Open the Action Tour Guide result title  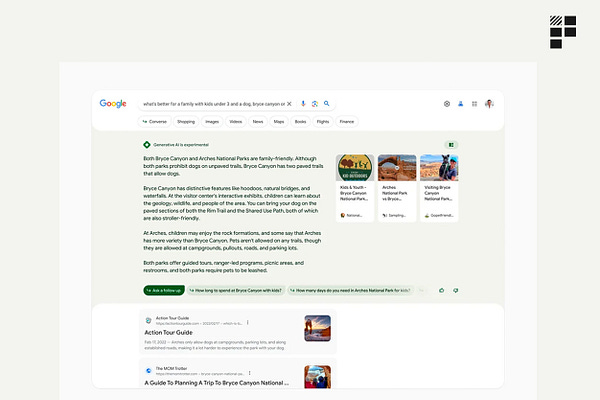pyautogui.click(x=168, y=333)
